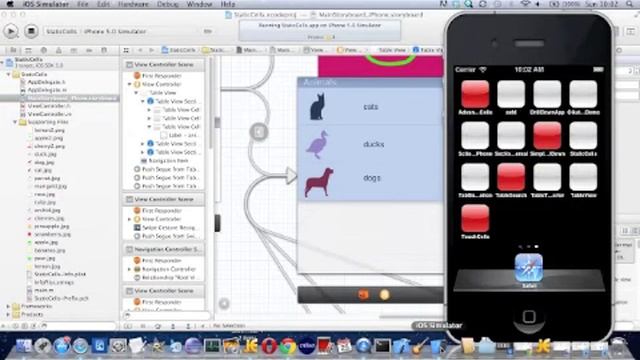Open TableView app on simulator home screen
This screenshot has height=360, width=640.
[583, 180]
